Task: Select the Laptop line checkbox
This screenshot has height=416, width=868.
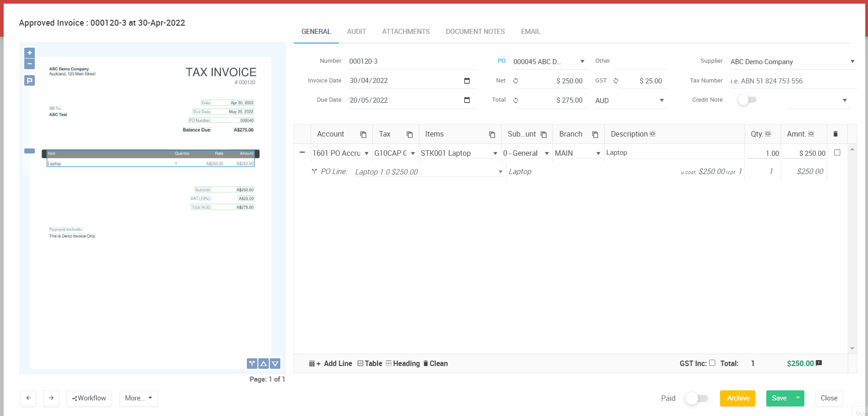Action: click(x=837, y=153)
